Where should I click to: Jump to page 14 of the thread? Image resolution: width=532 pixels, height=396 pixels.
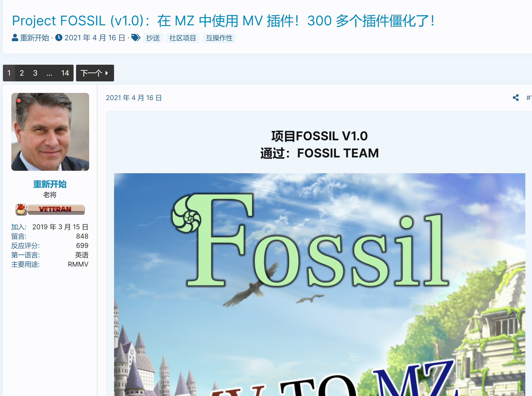(65, 73)
